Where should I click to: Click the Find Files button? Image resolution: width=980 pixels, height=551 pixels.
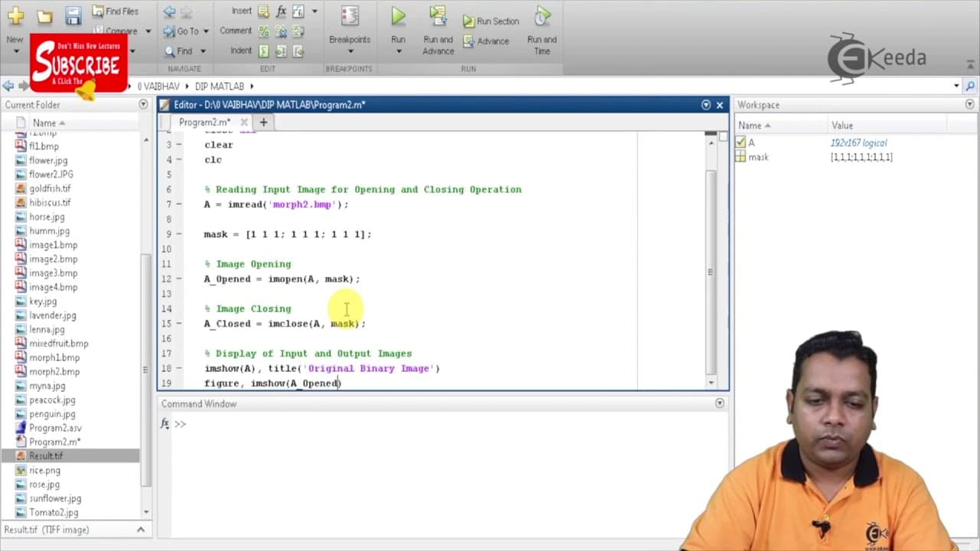coord(116,11)
